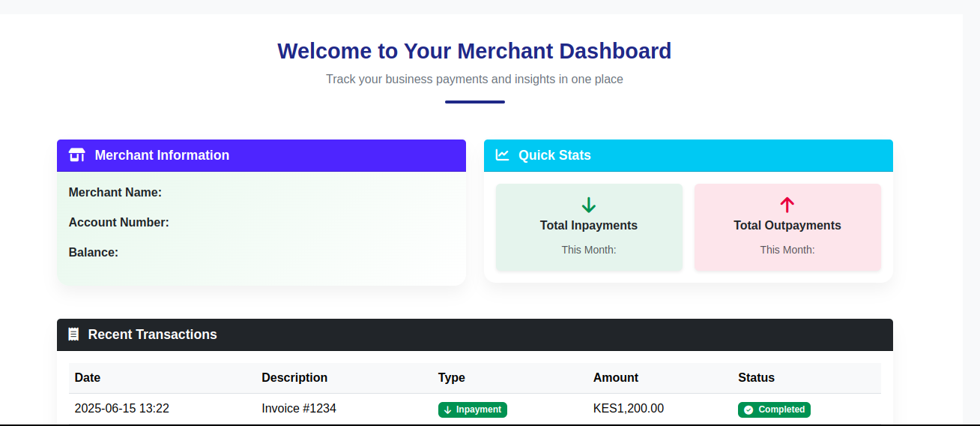This screenshot has height=426, width=980.
Task: Click the checkmark icon in the Completed badge
Action: (748, 409)
